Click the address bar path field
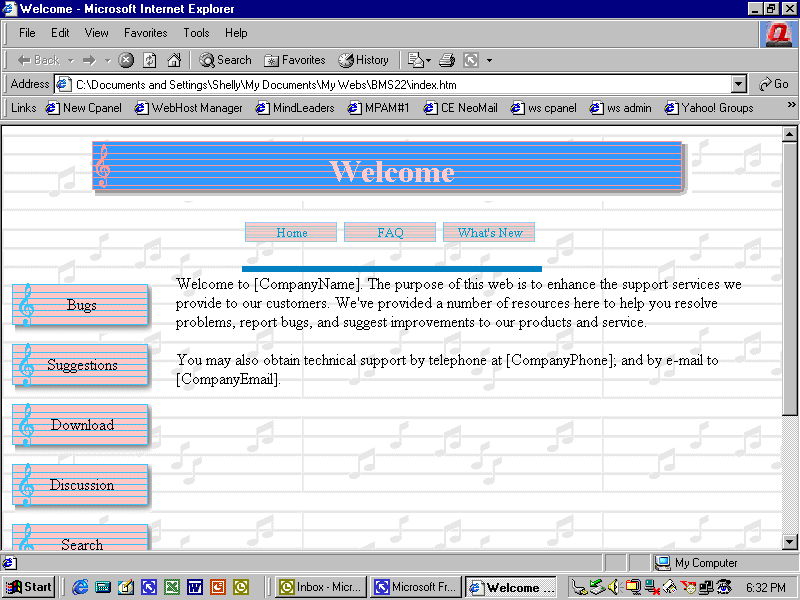The image size is (800, 600). coord(393,84)
